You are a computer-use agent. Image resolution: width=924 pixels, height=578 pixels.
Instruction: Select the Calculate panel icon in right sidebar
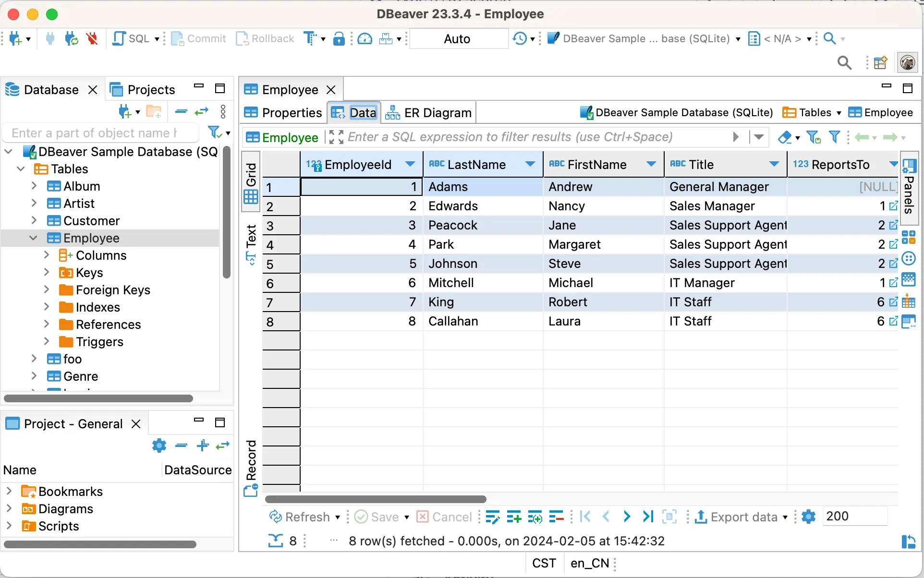[909, 238]
